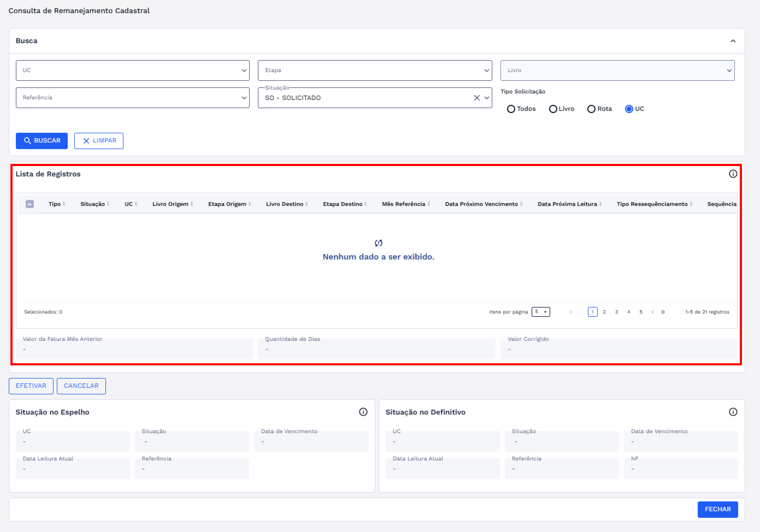The width and height of the screenshot is (760, 532).
Task: Jump to last page arrow
Action: tap(663, 312)
